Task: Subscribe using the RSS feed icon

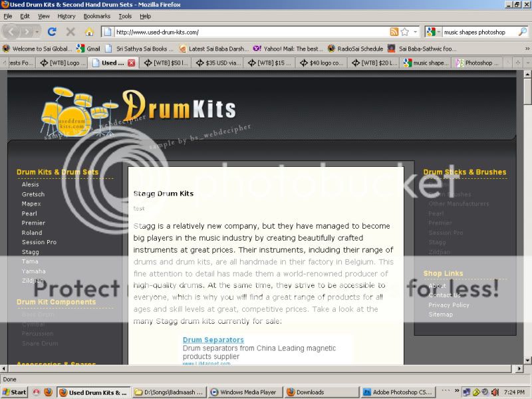Action: 394,32
